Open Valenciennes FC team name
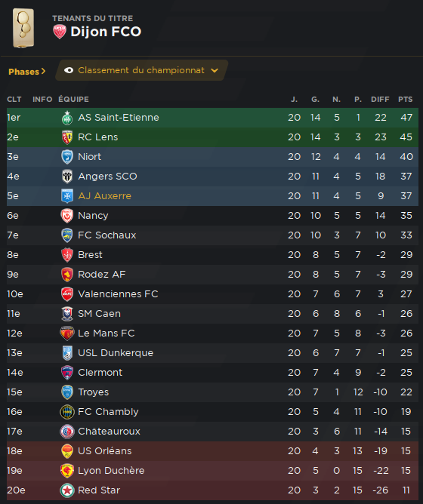The height and width of the screenshot is (504, 423). point(118,294)
